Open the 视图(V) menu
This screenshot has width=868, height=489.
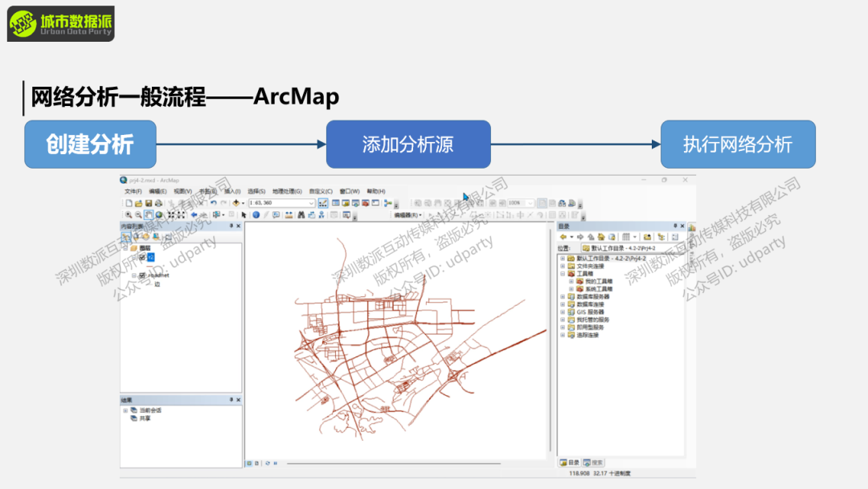click(x=182, y=191)
